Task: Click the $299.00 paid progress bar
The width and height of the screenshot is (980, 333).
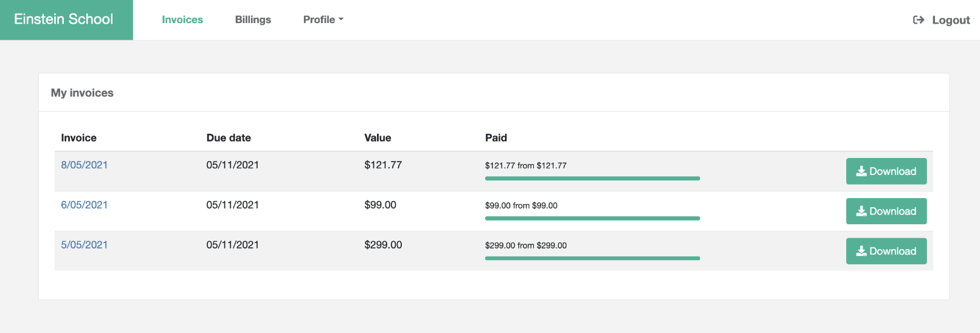Action: point(592,258)
